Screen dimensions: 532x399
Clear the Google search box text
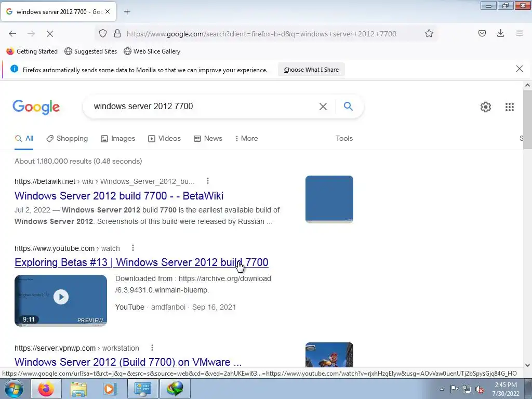click(323, 107)
